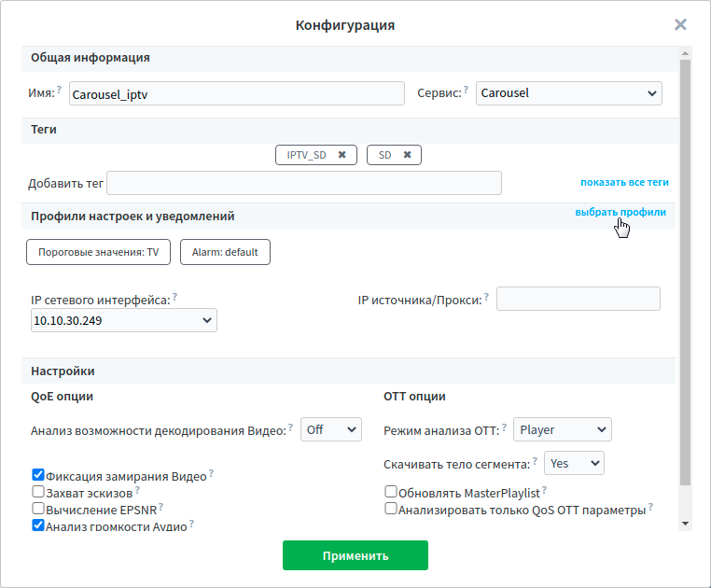Focus the Имя field with Carousel_iptv
The width and height of the screenshot is (711, 588).
237,93
